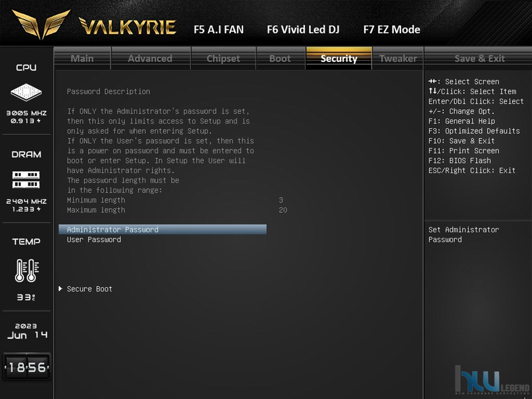Click the F11: Print Screen help line

coord(464,150)
